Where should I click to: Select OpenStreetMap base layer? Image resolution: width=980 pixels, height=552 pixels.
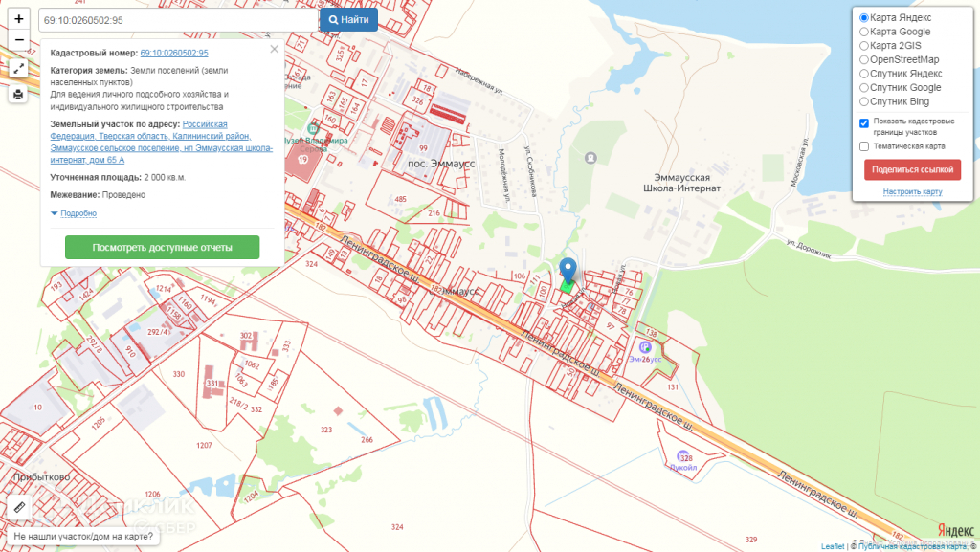click(864, 59)
